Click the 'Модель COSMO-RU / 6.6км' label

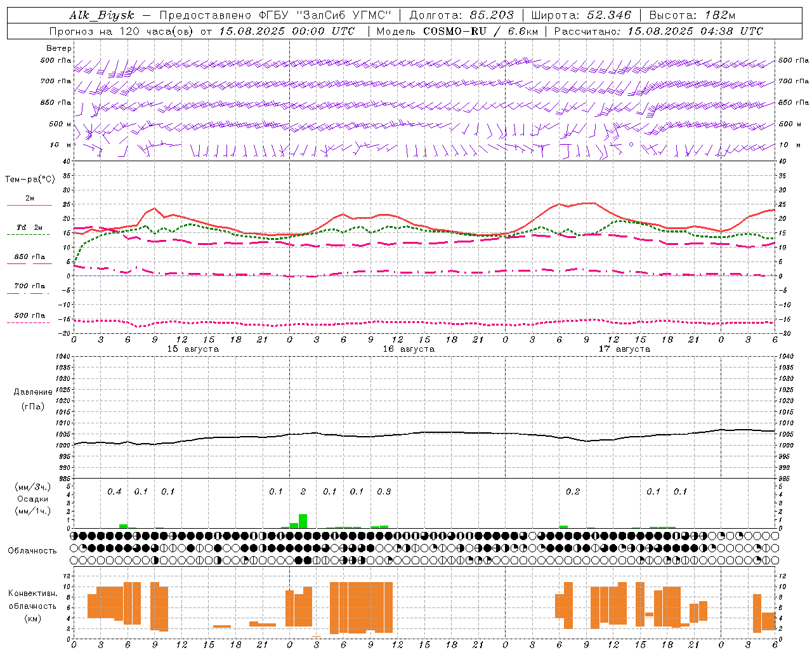click(457, 31)
